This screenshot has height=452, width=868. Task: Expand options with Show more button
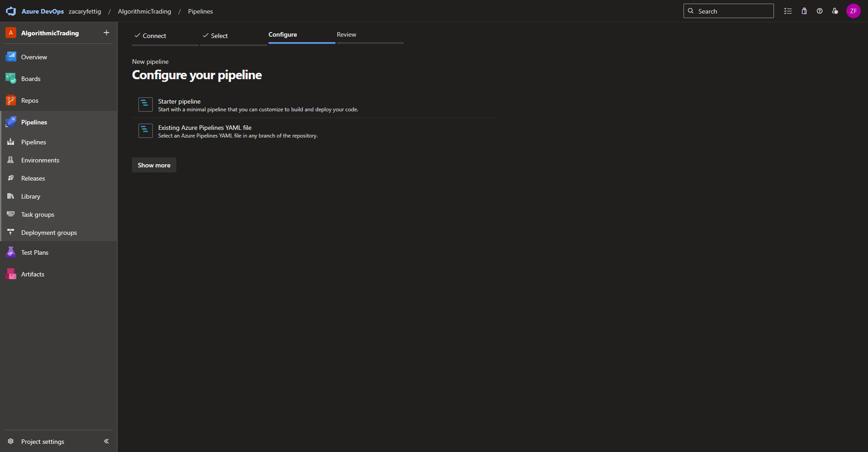154,165
